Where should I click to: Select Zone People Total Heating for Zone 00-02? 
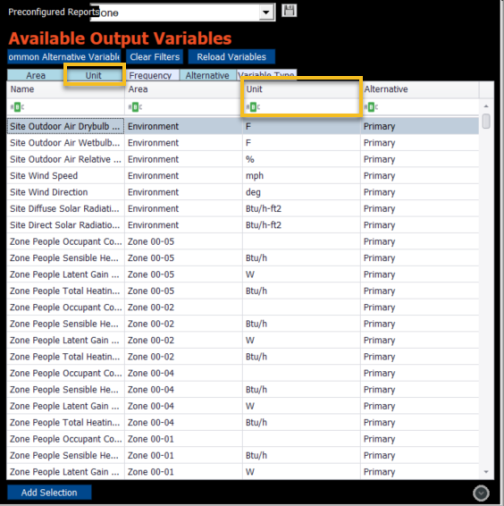(243, 357)
